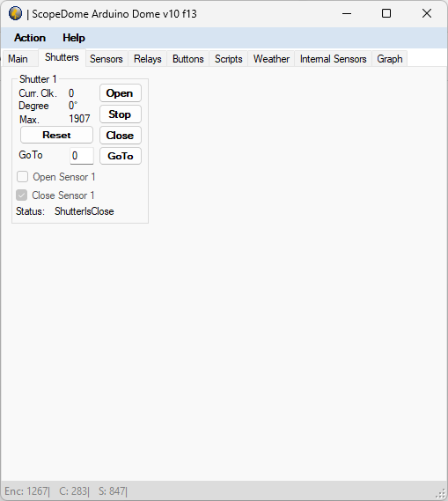
Task: Minimize the ScopeDome window
Action: [347, 14]
